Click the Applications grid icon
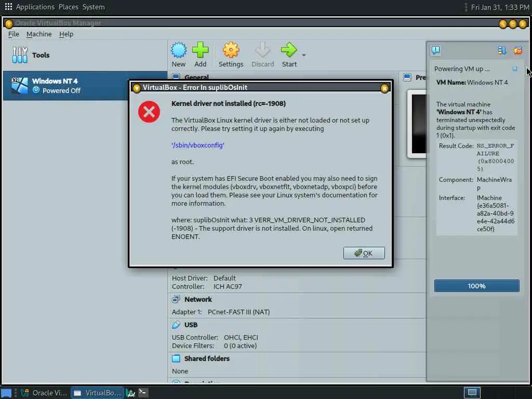The width and height of the screenshot is (532, 399). (8, 6)
